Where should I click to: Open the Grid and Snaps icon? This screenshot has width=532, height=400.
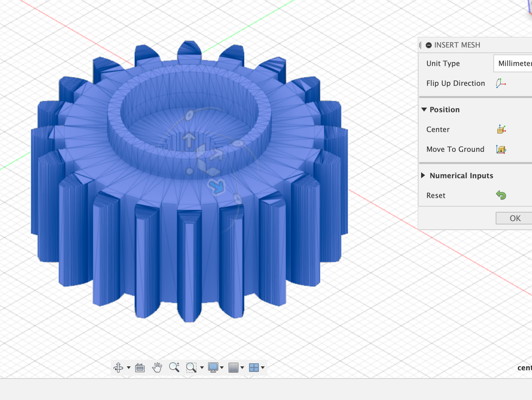(233, 368)
